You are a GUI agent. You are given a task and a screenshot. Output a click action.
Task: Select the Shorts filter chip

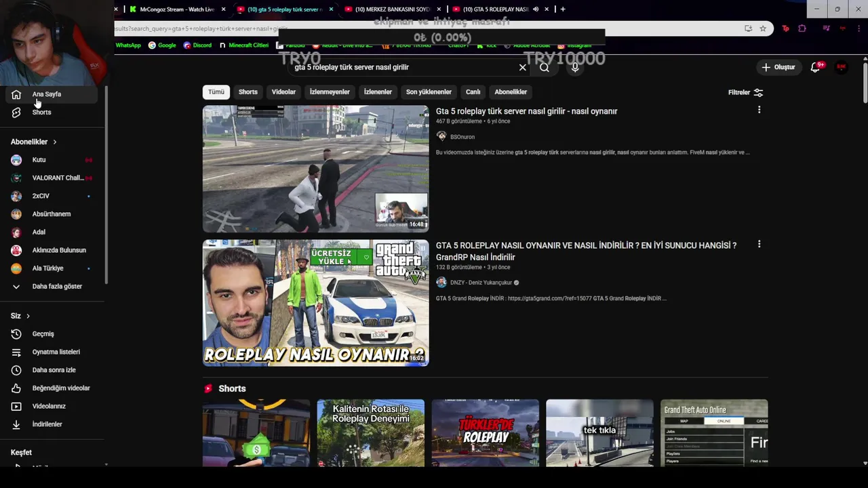point(248,92)
